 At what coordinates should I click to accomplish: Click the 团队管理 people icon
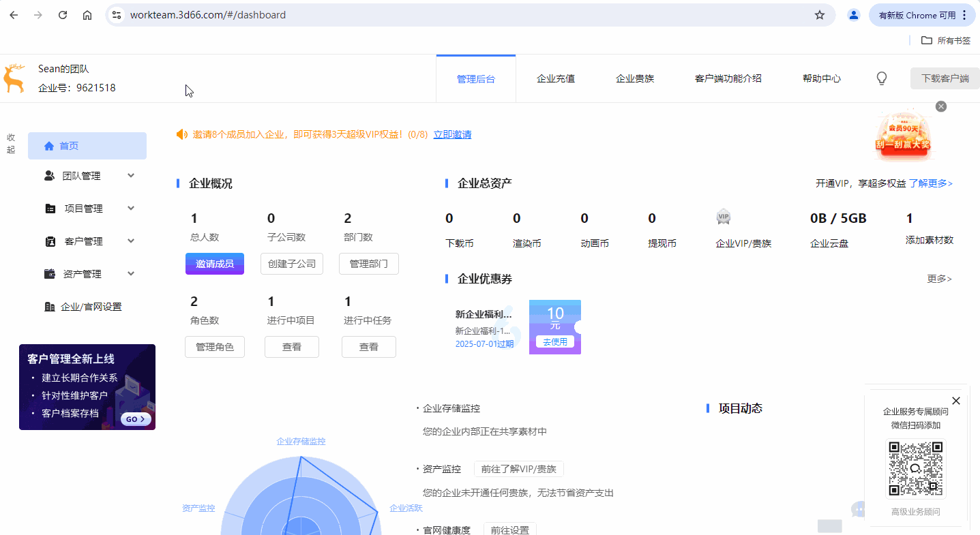point(49,176)
